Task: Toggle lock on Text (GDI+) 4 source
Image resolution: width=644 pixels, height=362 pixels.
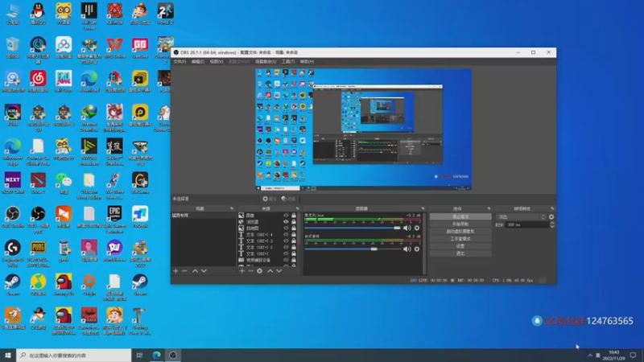Action: pos(294,234)
